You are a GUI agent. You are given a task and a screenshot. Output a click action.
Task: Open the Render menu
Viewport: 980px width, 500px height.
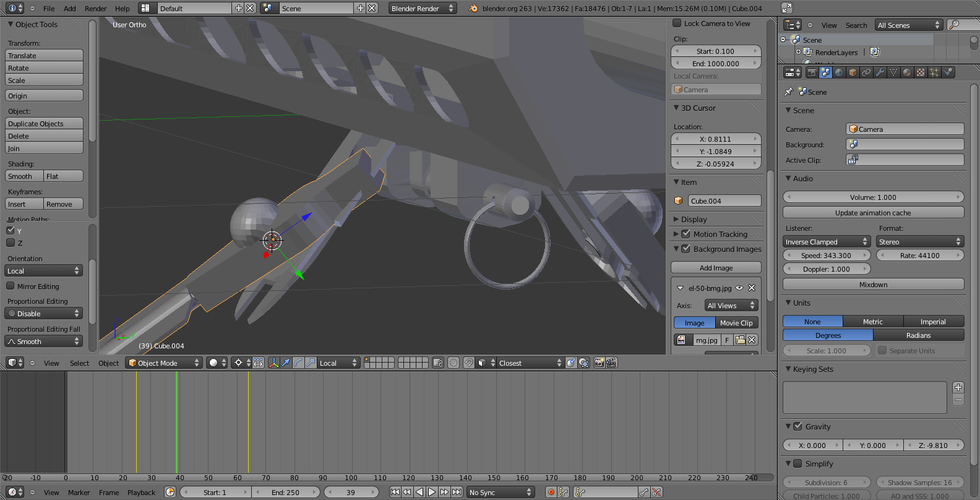point(96,9)
